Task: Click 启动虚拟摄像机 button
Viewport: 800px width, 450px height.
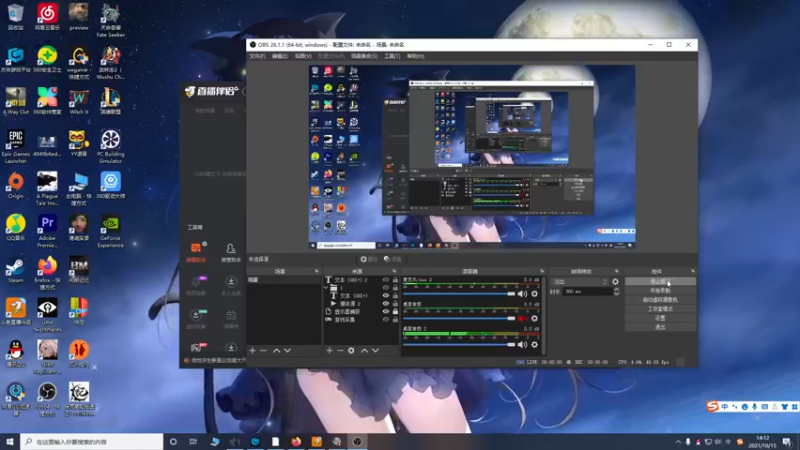Action: pyautogui.click(x=660, y=300)
